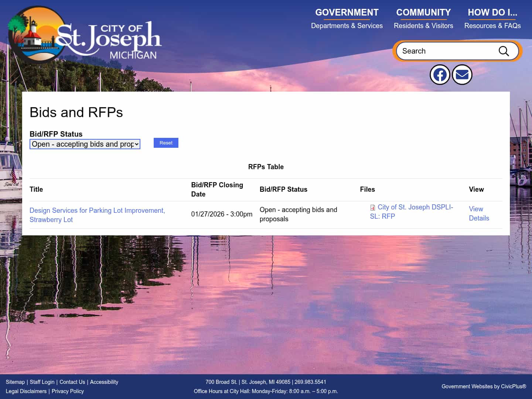The width and height of the screenshot is (532, 399).
Task: Open the email contact icon
Action: point(462,74)
